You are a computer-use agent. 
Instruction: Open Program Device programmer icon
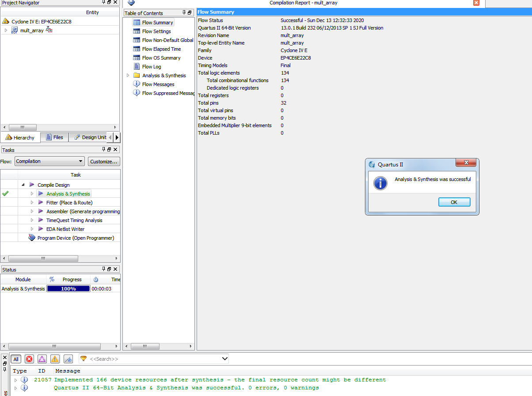tap(32, 238)
